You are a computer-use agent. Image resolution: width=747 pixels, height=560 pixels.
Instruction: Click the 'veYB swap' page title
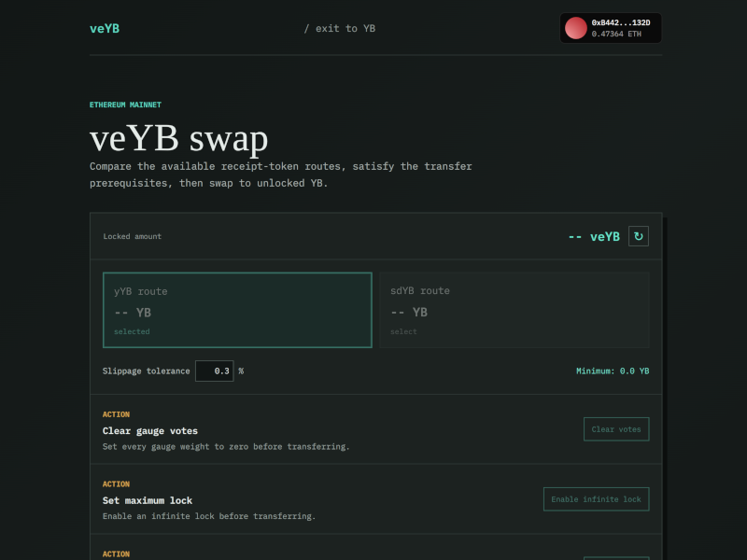178,138
